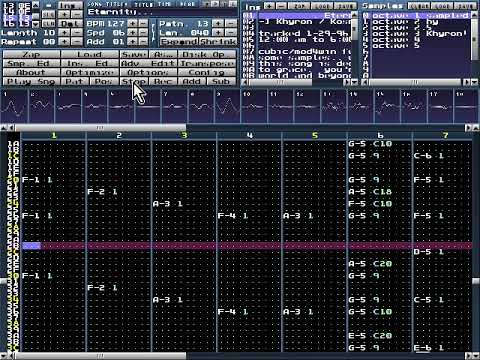
Task: Increase BPM with its plus button
Action: point(132,24)
